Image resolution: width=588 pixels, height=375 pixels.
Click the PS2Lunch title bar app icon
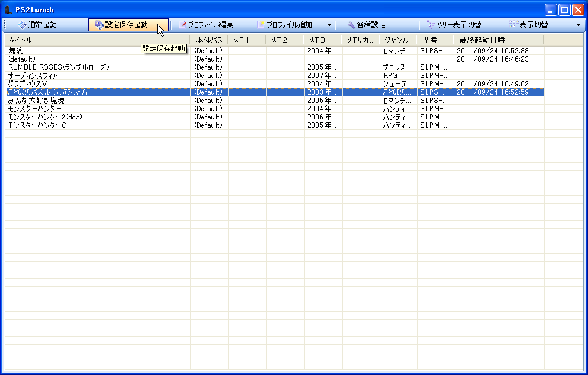[8, 9]
